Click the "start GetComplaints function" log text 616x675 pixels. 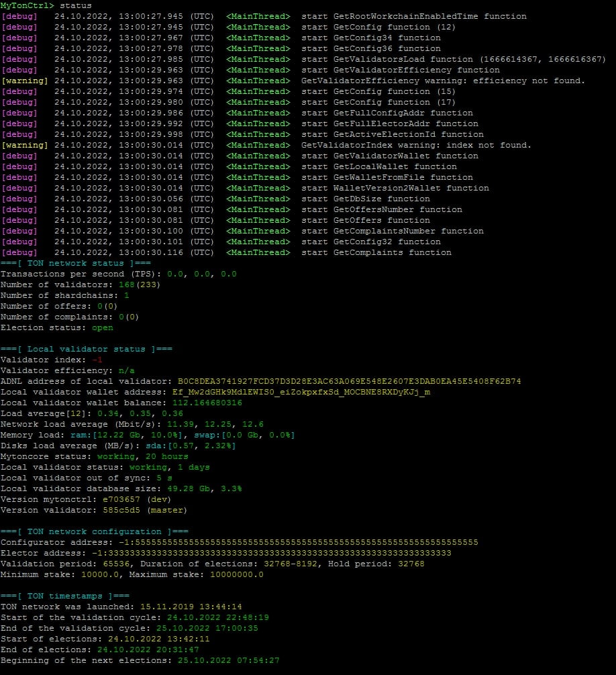click(x=376, y=253)
